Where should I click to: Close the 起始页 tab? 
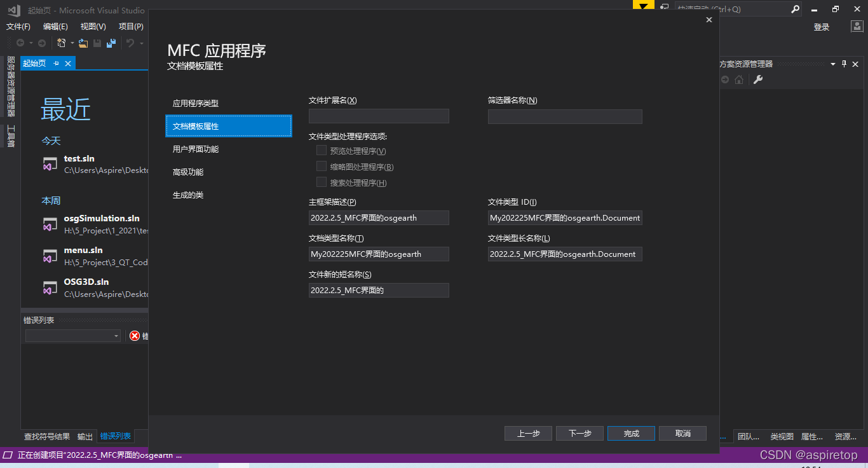(x=68, y=64)
